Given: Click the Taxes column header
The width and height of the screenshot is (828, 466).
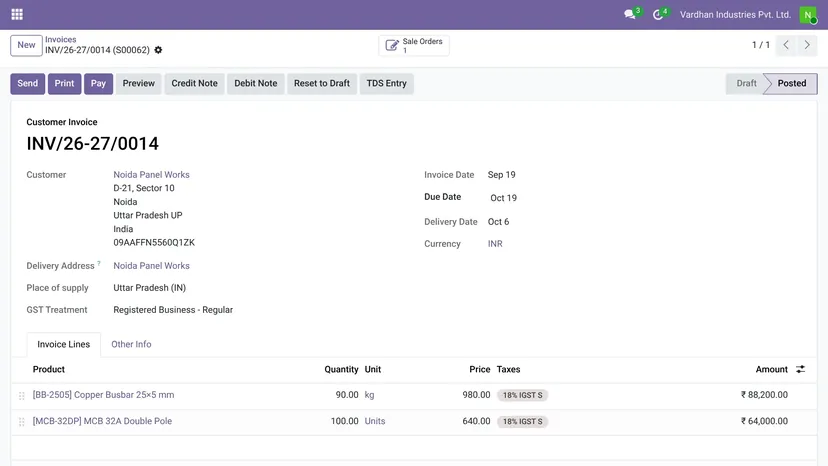Looking at the screenshot, I should pos(509,369).
